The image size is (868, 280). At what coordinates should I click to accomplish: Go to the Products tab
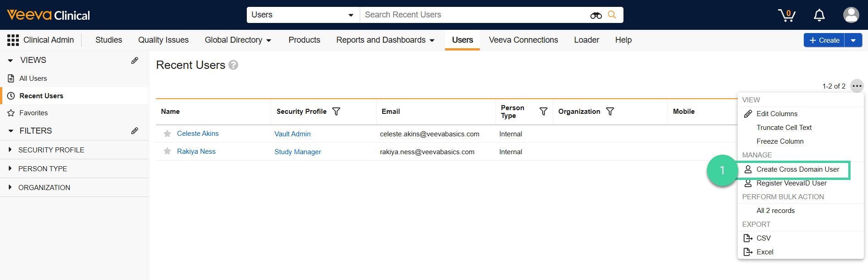(x=304, y=40)
